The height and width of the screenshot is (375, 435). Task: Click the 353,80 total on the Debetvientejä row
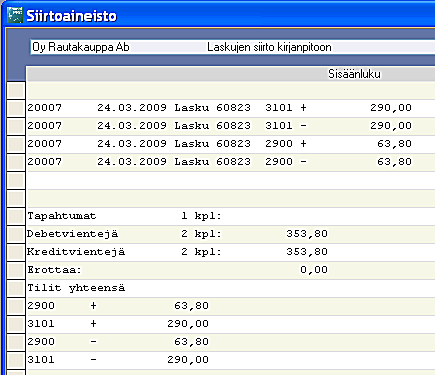(307, 234)
